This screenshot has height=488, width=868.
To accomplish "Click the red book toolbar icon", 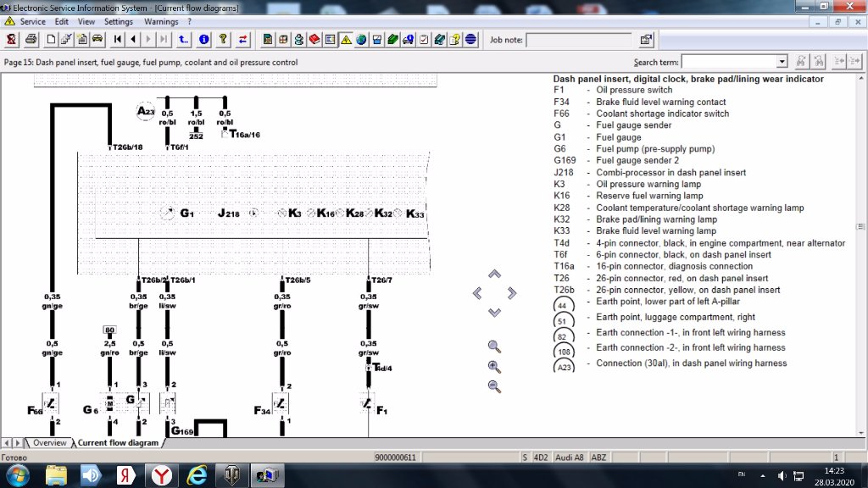I will 314,40.
